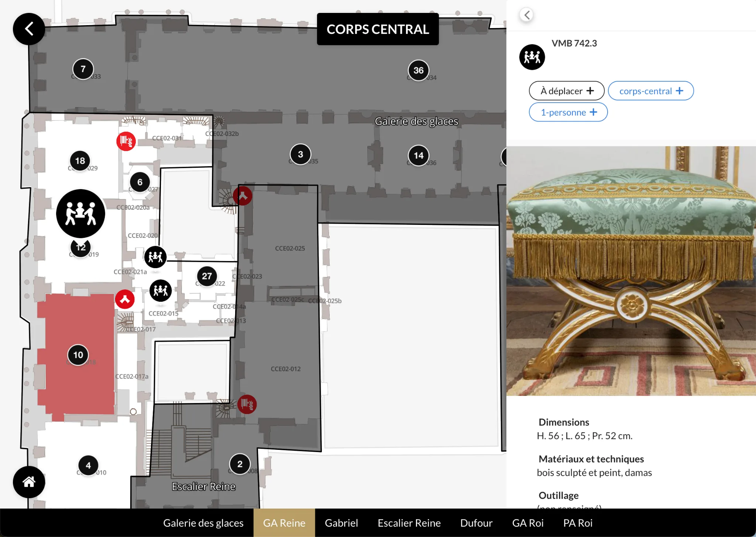Select the GA Roi tab
This screenshot has height=537, width=756.
click(x=528, y=523)
